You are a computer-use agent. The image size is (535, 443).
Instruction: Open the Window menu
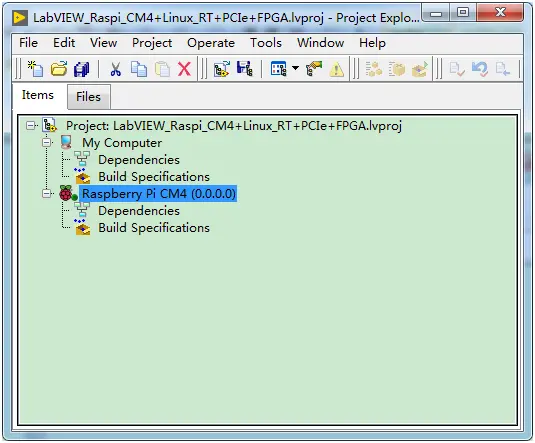[320, 43]
